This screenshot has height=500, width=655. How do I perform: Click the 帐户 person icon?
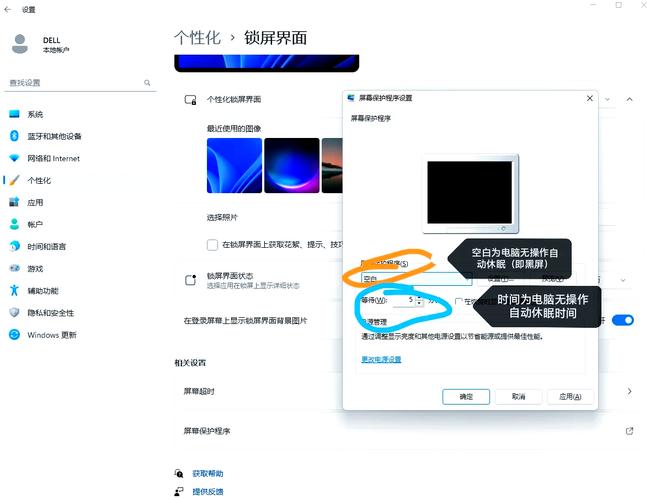14,224
